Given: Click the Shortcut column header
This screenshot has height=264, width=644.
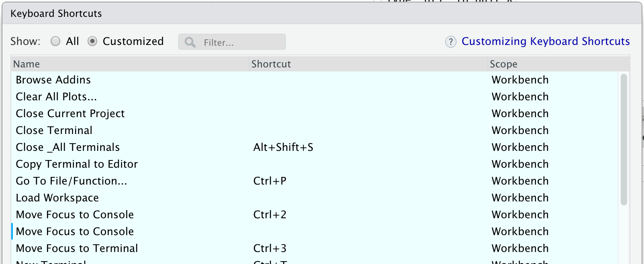Looking at the screenshot, I should click(271, 64).
